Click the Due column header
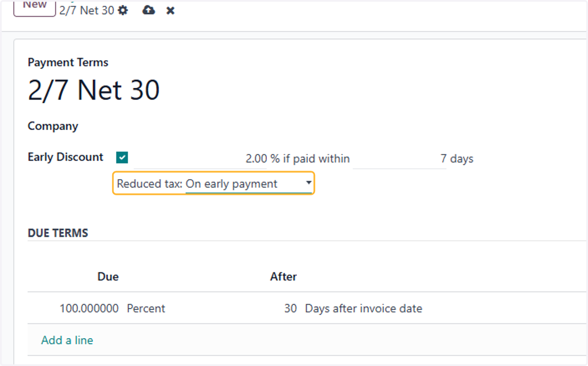Viewport: 588px width, 366px height. [x=108, y=277]
